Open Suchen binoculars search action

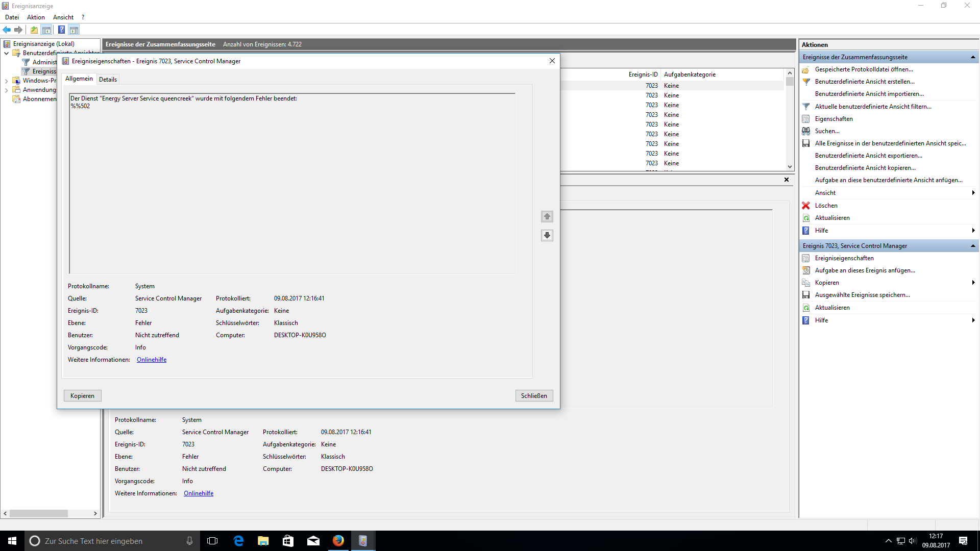806,131
